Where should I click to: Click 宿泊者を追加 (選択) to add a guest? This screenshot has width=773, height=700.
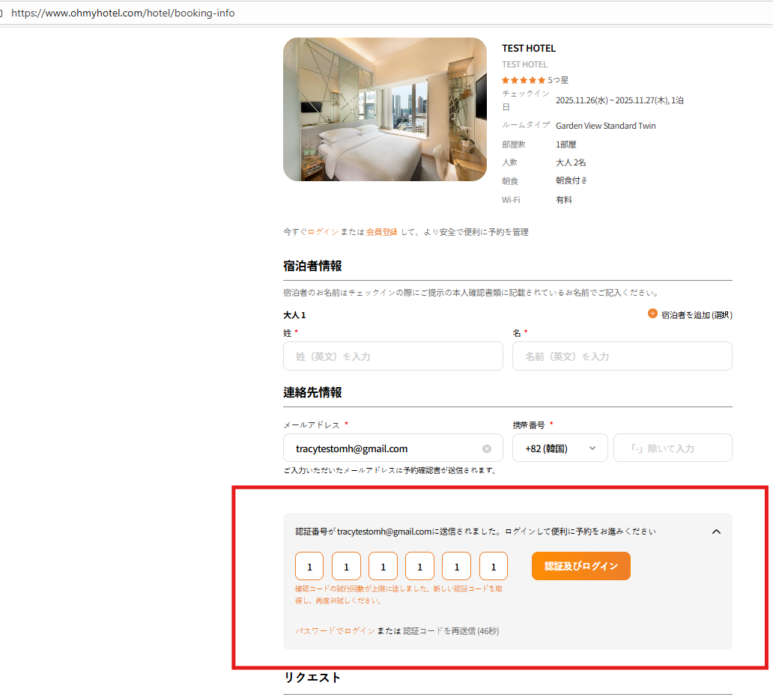(x=697, y=315)
